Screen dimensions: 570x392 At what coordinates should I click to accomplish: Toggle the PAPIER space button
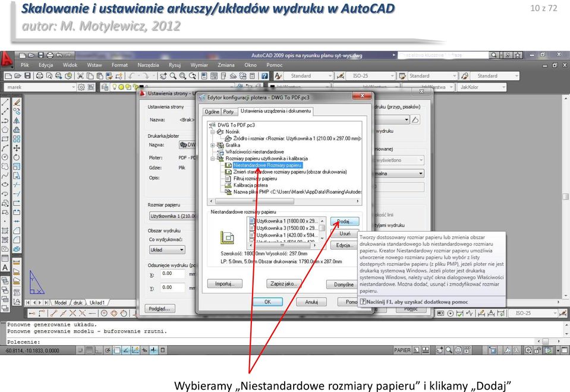click(402, 350)
